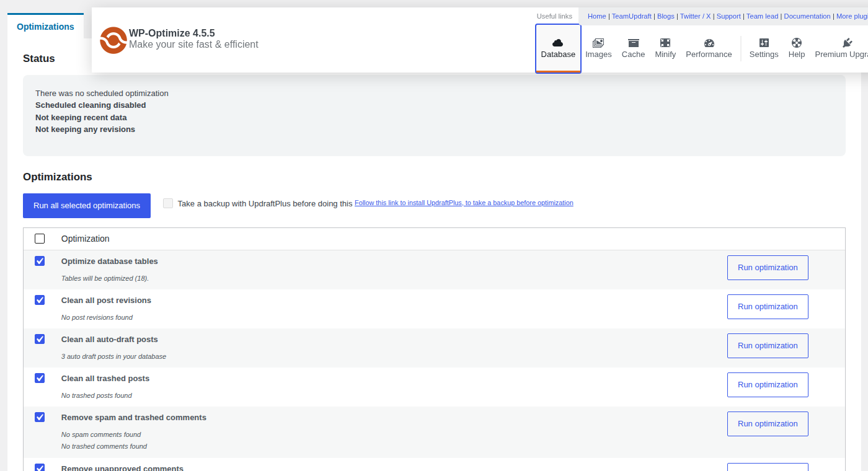Open the More plugins link
This screenshot has height=471, width=868.
(x=852, y=16)
